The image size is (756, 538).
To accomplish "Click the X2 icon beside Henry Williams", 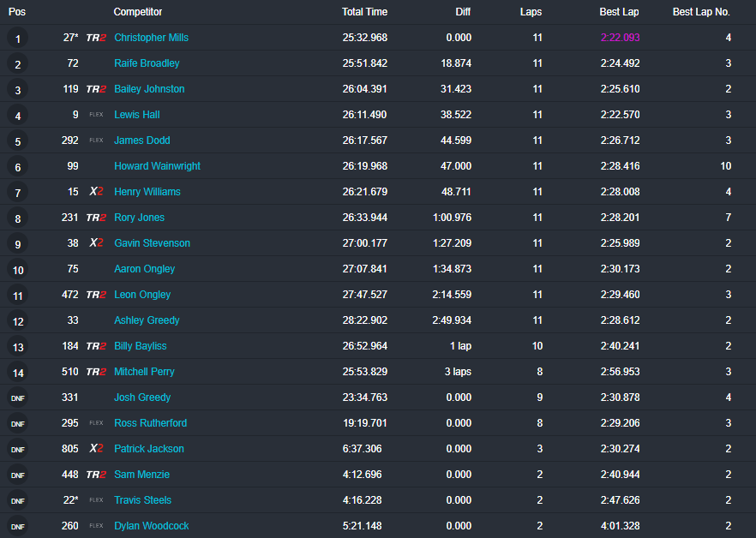I will click(96, 191).
